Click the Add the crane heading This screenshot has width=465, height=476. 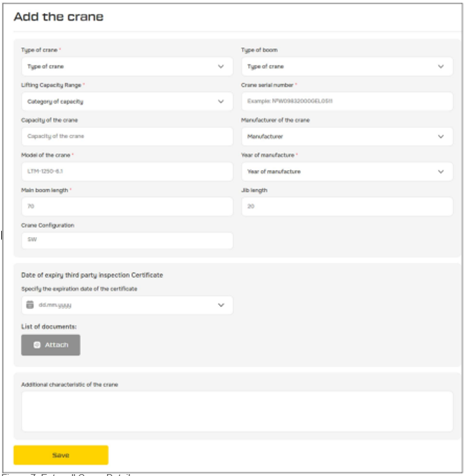(59, 17)
